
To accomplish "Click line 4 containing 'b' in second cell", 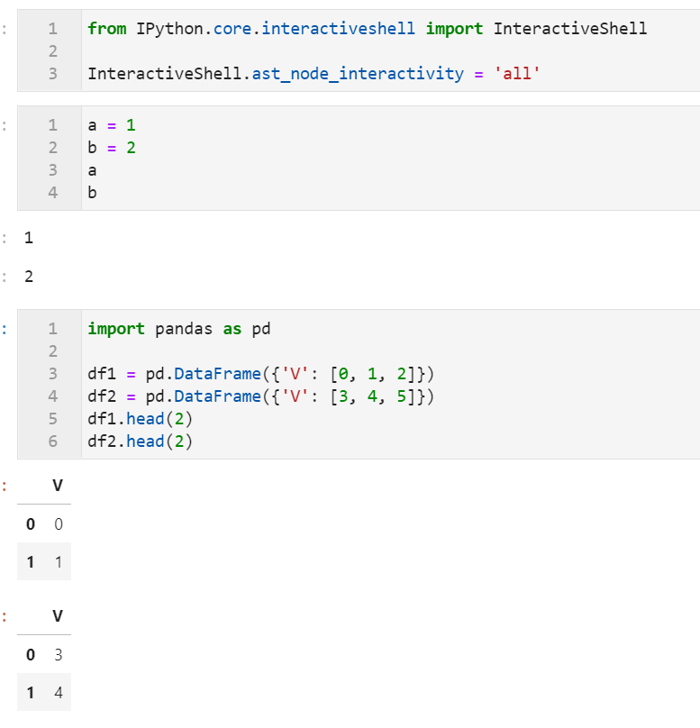I will click(93, 193).
